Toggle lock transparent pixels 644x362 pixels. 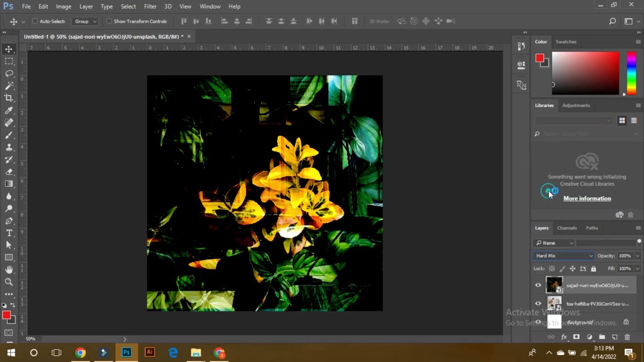click(x=552, y=269)
